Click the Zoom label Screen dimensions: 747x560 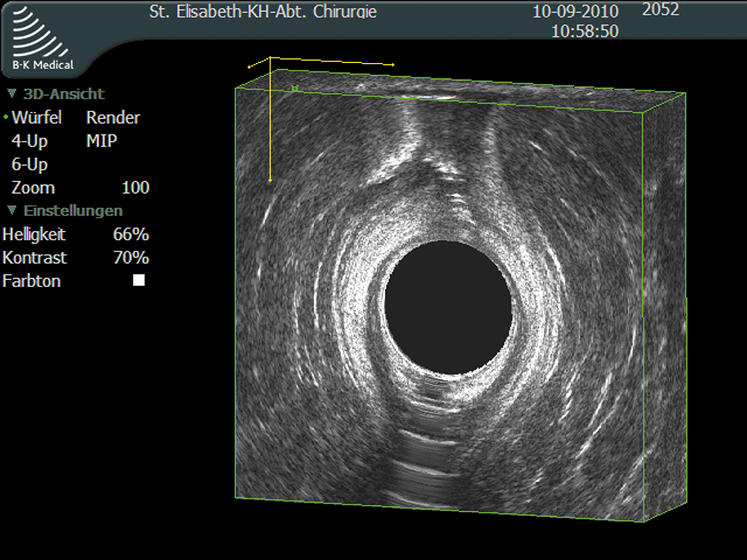[x=33, y=188]
